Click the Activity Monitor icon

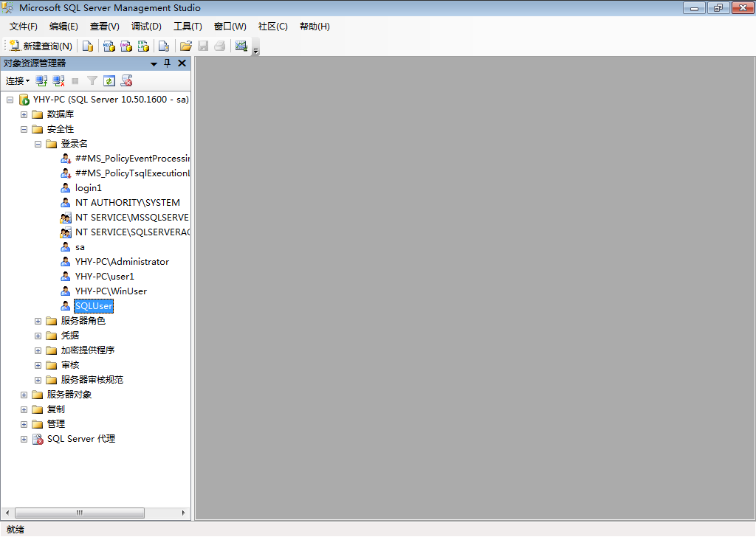(241, 46)
